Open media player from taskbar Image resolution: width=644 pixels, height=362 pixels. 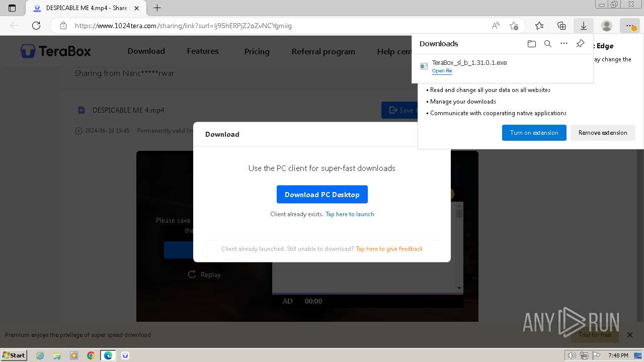pos(74,355)
